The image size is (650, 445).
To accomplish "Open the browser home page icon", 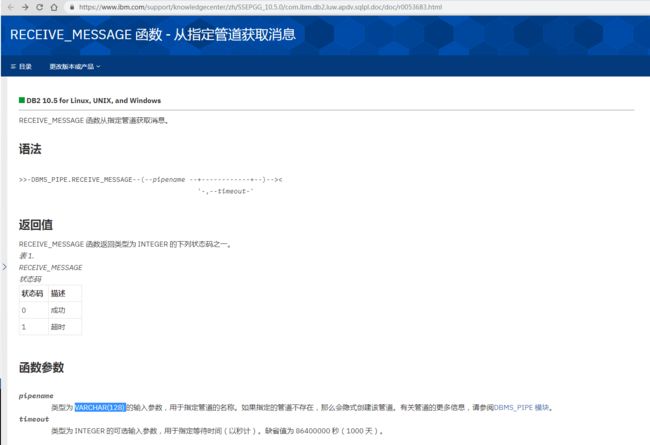I will pos(54,7).
